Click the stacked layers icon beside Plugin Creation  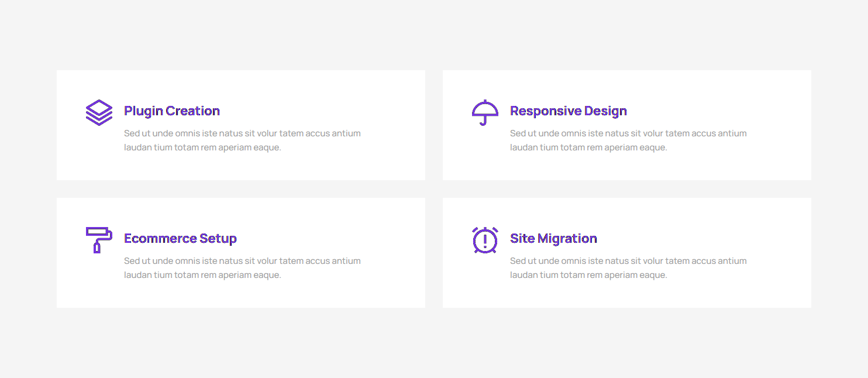[x=99, y=112]
